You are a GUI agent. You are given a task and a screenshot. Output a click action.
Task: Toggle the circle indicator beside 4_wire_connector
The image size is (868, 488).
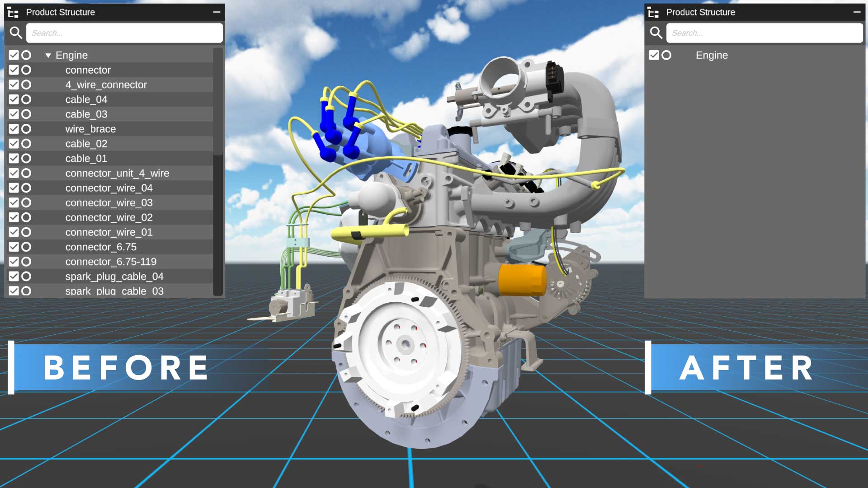click(x=27, y=84)
